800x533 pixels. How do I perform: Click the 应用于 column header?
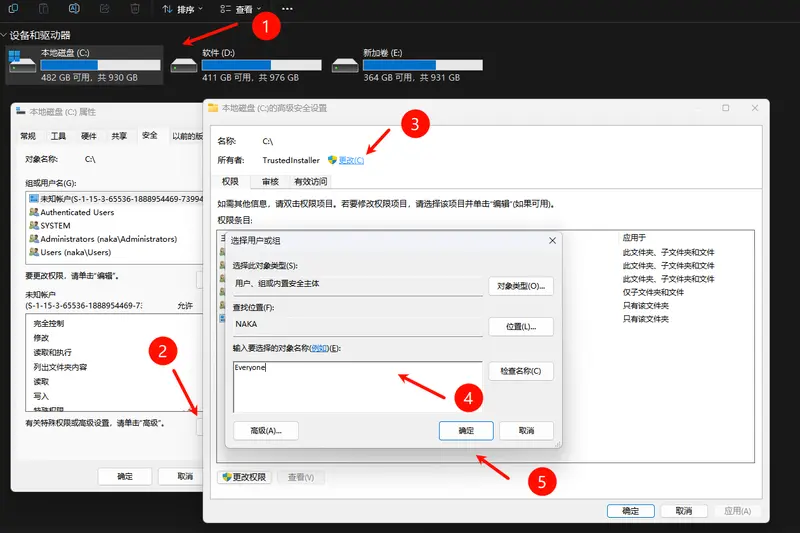[x=634, y=238]
